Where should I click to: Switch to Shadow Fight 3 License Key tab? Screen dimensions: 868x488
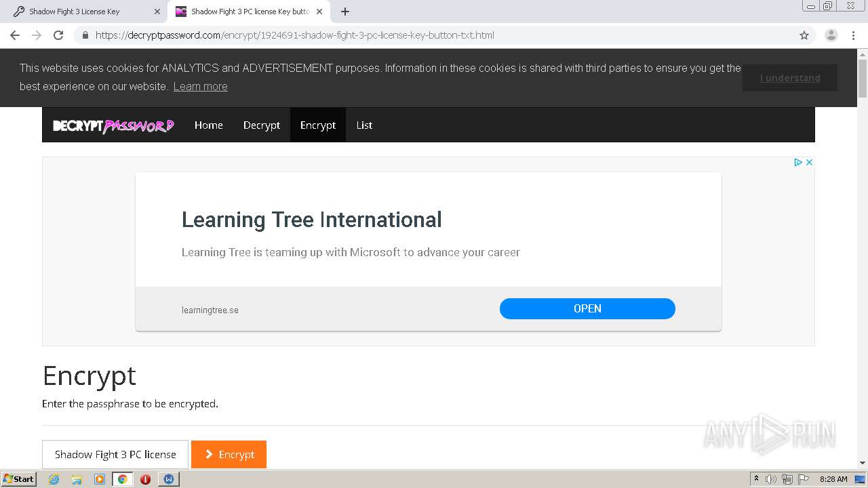click(83, 12)
